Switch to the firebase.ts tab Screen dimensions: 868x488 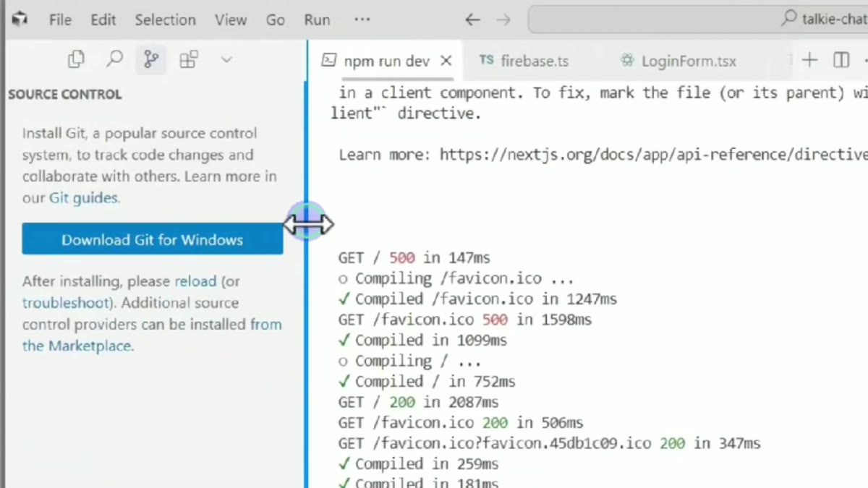point(534,61)
